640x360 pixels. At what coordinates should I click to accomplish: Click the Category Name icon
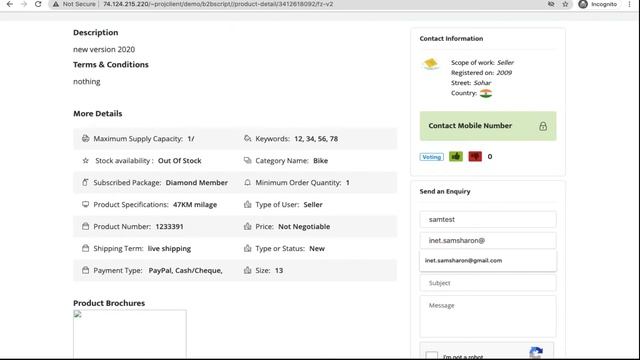pyautogui.click(x=247, y=160)
